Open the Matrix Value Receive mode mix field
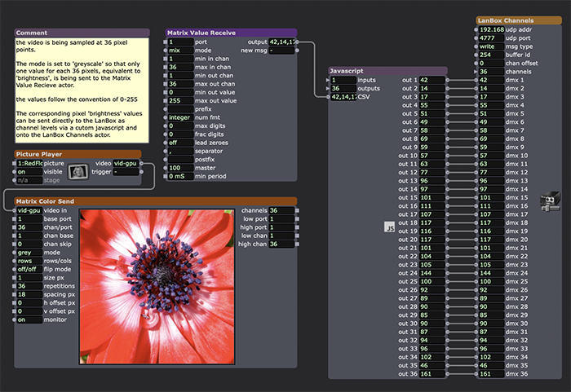This screenshot has width=571, height=392. [180, 50]
